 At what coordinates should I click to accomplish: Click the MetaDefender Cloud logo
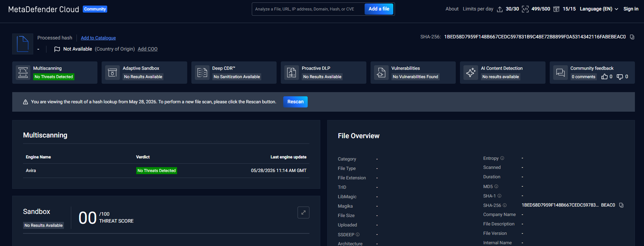[x=44, y=9]
